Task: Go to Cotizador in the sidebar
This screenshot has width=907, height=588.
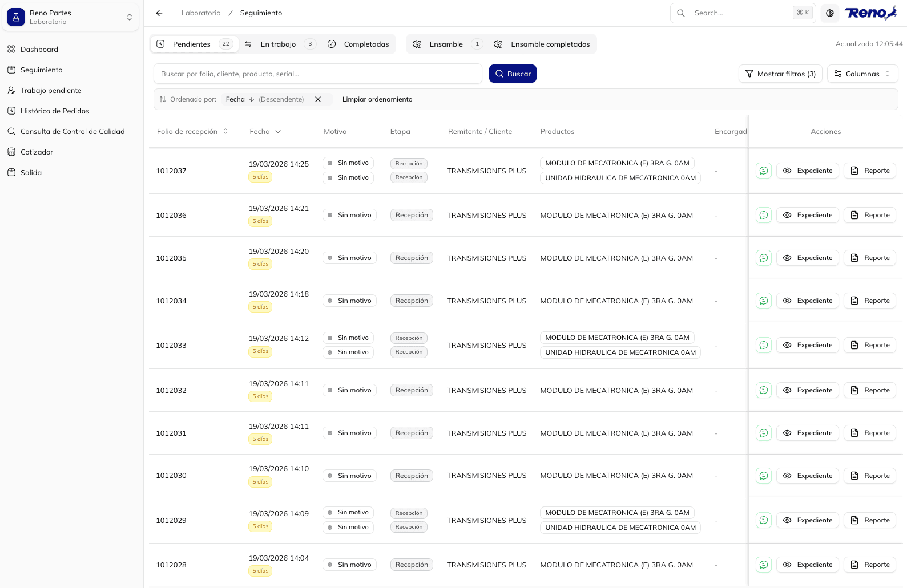Action: [x=37, y=152]
